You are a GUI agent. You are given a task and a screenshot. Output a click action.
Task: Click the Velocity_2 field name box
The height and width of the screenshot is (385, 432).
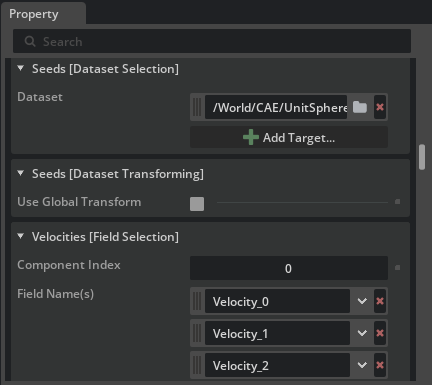[277, 365]
